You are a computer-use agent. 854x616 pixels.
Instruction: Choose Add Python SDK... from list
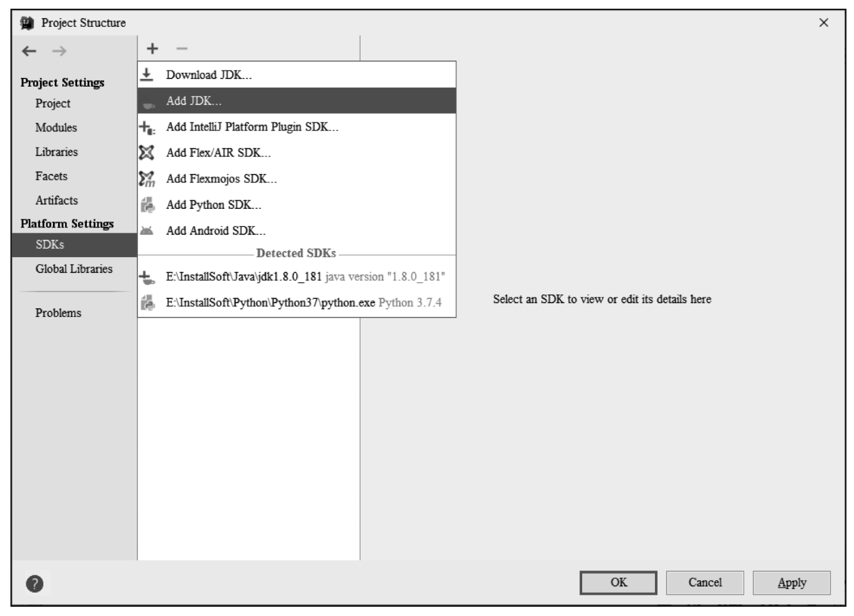point(297,205)
